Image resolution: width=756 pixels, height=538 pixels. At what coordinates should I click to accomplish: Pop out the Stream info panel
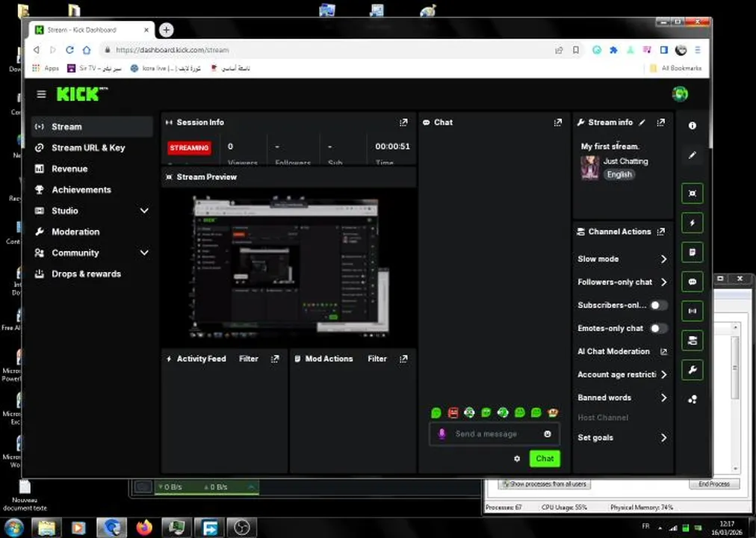[661, 123]
